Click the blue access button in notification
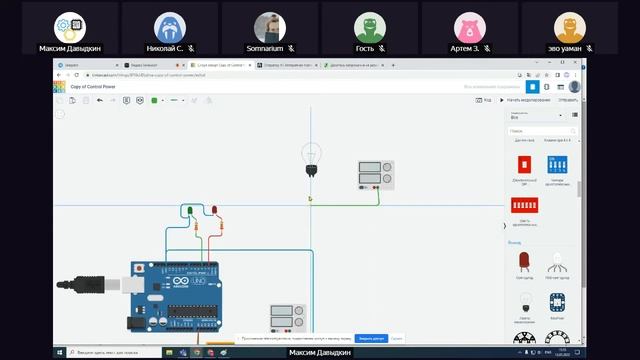640x360 pixels. (371, 338)
